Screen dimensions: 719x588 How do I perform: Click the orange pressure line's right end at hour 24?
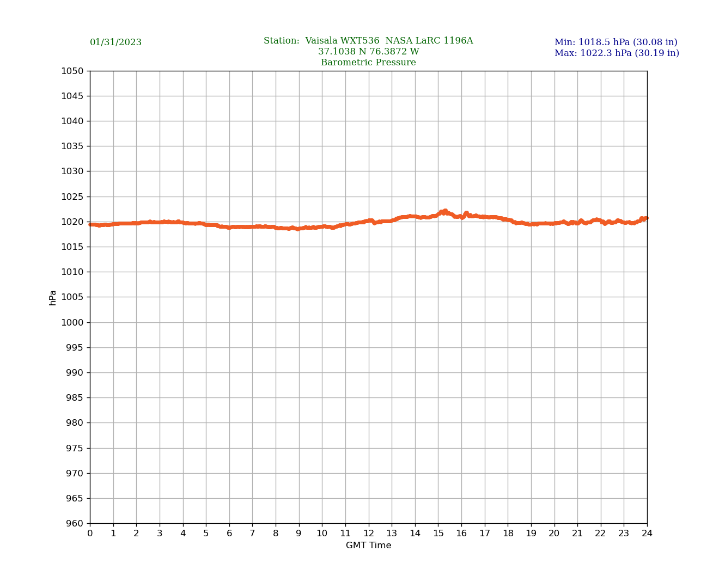[645, 218]
